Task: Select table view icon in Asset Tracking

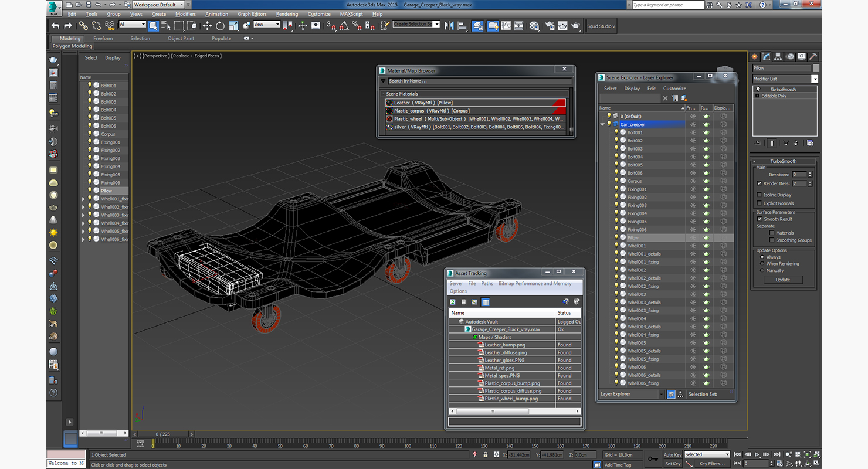Action: (485, 302)
